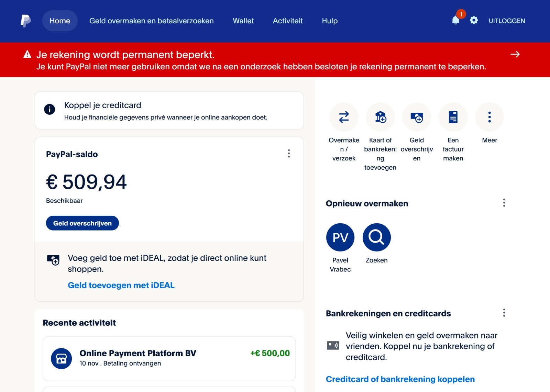The width and height of the screenshot is (550, 392).
Task: Open Geld toevoegen met iDEAL link
Action: pyautogui.click(x=121, y=285)
